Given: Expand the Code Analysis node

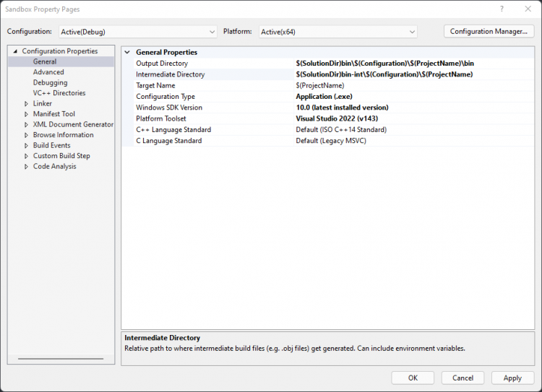Looking at the screenshot, I should pos(27,167).
